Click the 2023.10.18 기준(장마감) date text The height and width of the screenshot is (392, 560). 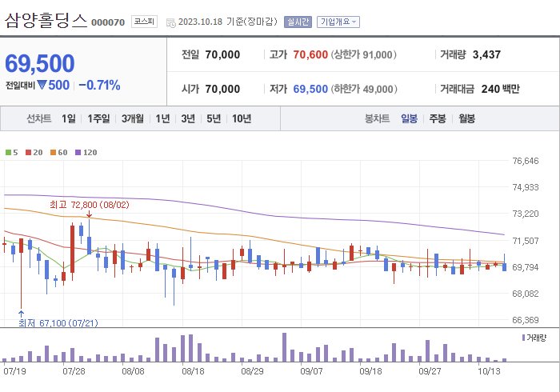pos(228,22)
